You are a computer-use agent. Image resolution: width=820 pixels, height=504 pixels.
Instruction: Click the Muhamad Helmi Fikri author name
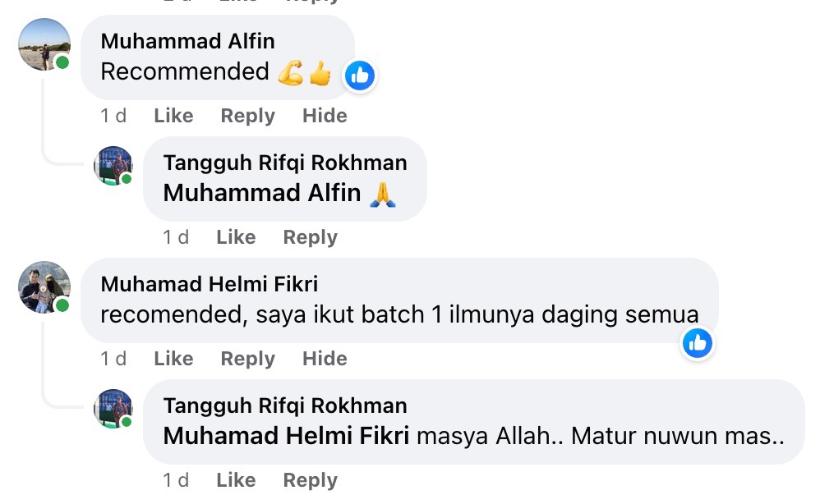click(209, 284)
